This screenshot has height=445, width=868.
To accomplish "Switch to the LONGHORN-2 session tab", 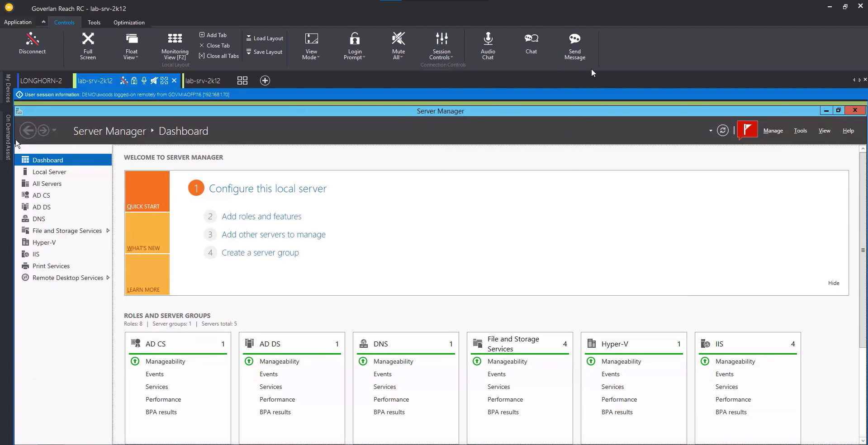I will (x=41, y=80).
